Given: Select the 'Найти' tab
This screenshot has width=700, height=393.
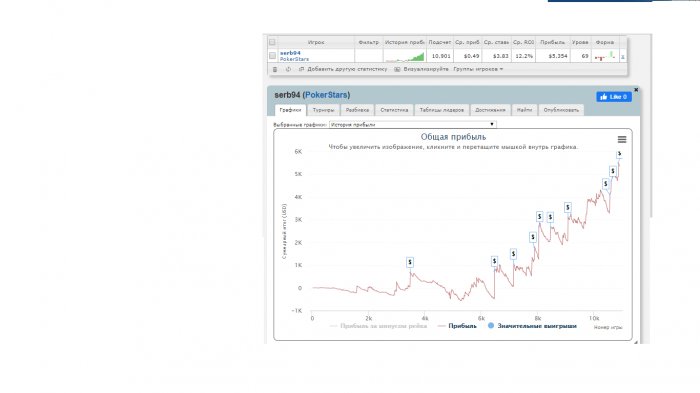Looking at the screenshot, I should coord(524,110).
